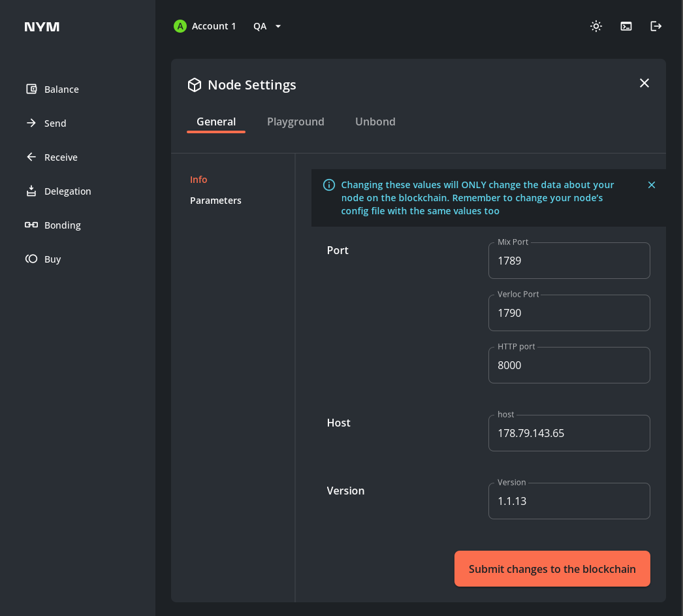Submit changes to the blockchain

tap(552, 569)
